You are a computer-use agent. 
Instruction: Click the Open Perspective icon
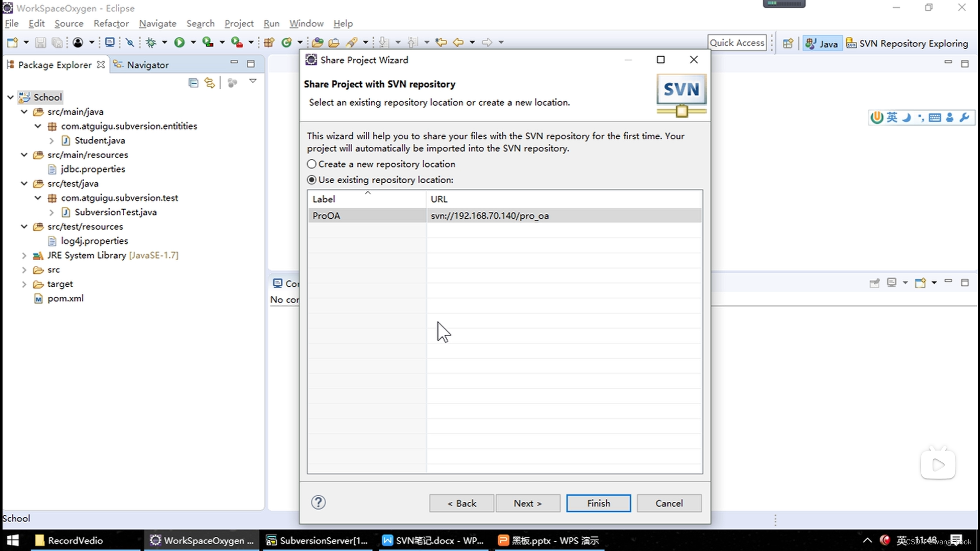click(x=788, y=43)
